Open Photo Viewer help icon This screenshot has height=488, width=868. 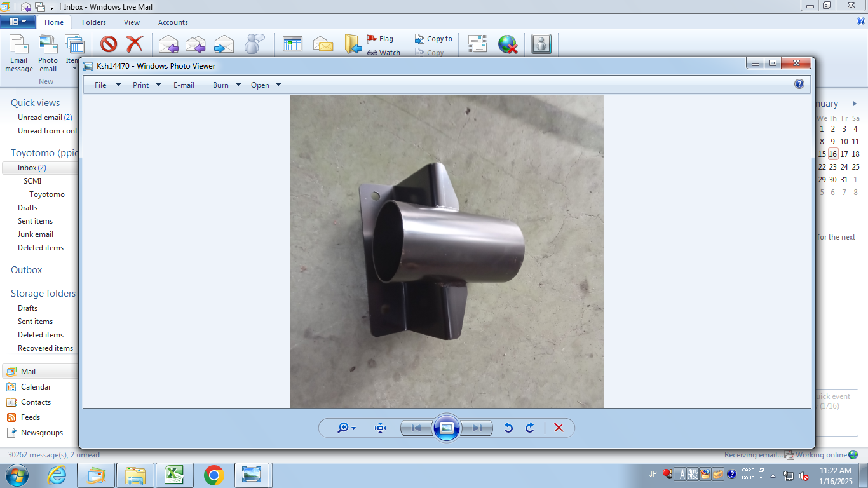pos(799,84)
